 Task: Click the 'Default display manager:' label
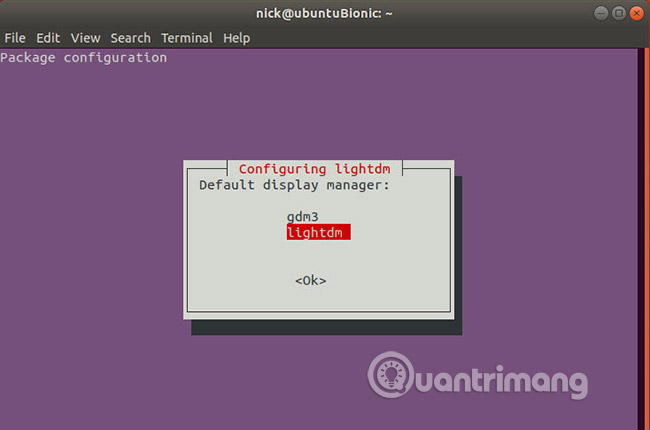[x=294, y=185]
